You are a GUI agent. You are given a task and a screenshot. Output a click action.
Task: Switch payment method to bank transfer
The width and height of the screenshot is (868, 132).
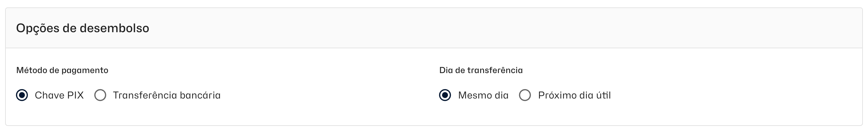pyautogui.click(x=100, y=95)
